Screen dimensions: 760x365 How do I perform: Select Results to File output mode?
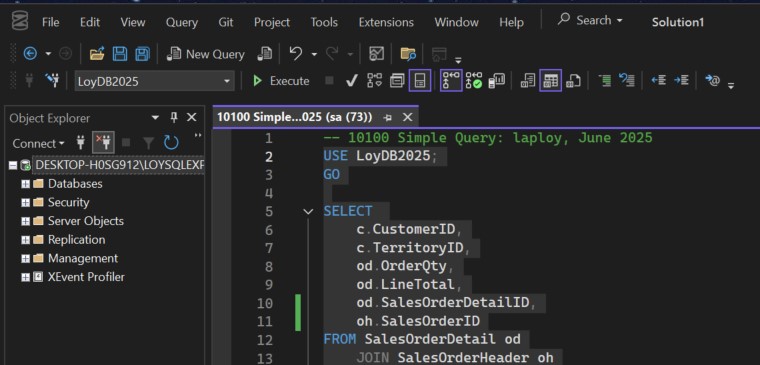573,80
